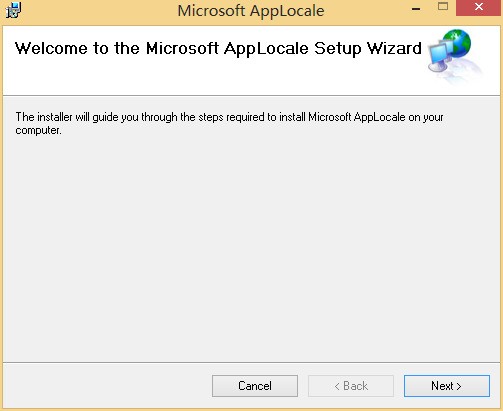The width and height of the screenshot is (503, 411).
Task: Minimize the Microsoft AppLocale window
Action: [416, 8]
